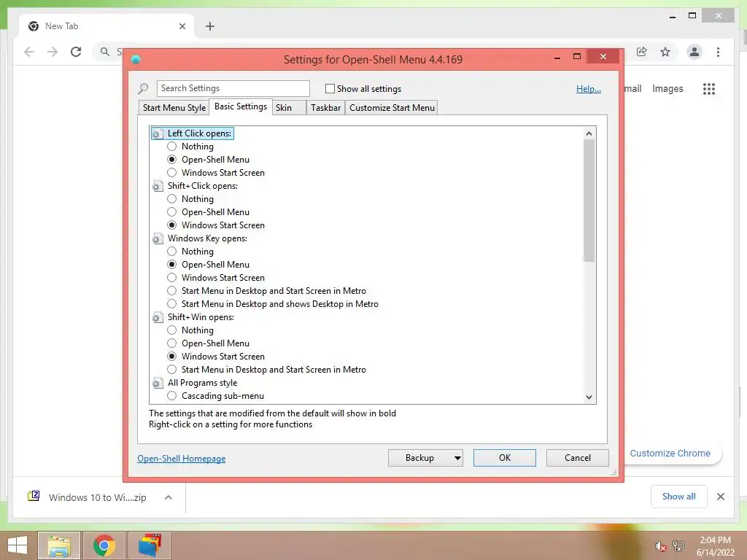This screenshot has height=560, width=747.
Task: Click the zip file icon in the downloads bar
Action: click(x=34, y=497)
